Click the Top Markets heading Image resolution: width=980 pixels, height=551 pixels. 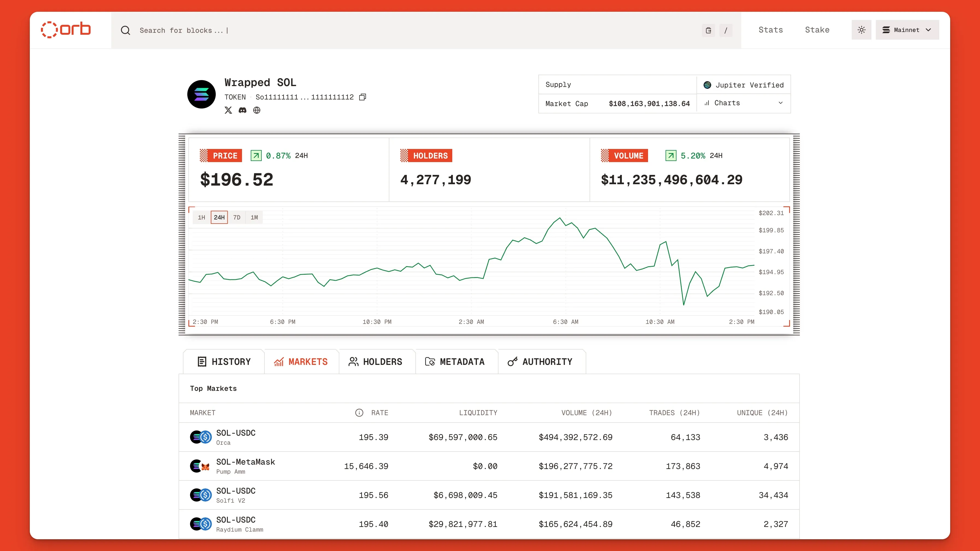point(214,389)
